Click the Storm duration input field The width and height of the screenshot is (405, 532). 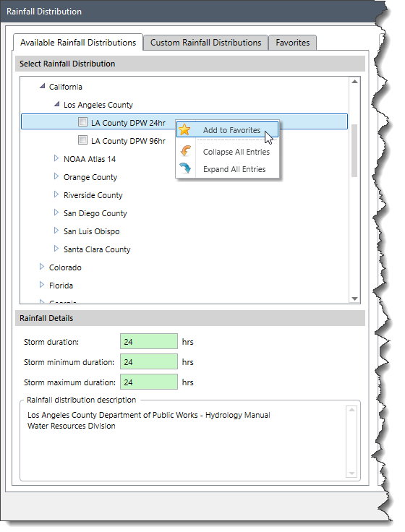tap(149, 341)
